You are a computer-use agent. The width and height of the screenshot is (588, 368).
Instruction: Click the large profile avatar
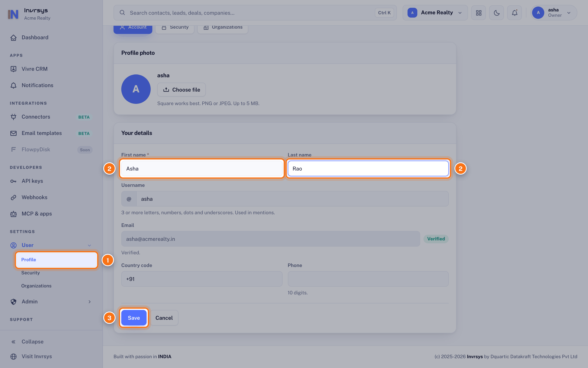(x=136, y=89)
